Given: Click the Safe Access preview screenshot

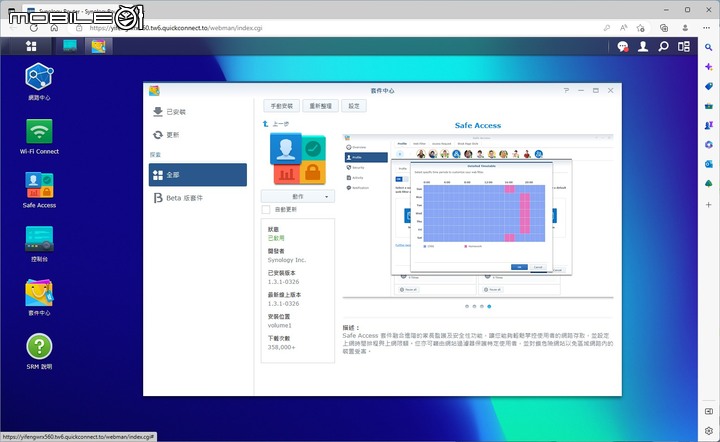Looking at the screenshot, I should tap(478, 216).
